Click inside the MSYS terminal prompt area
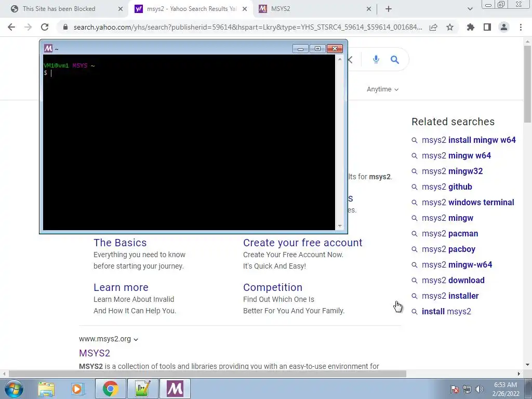Screen dimensions: 532x399 (x=189, y=142)
